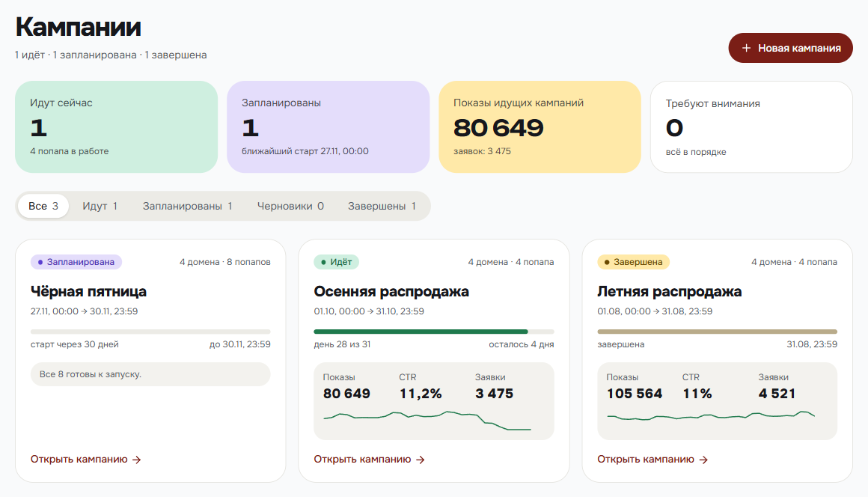Click the text 4 домена · 8 попапов
Image resolution: width=868 pixels, height=497 pixels.
point(224,262)
